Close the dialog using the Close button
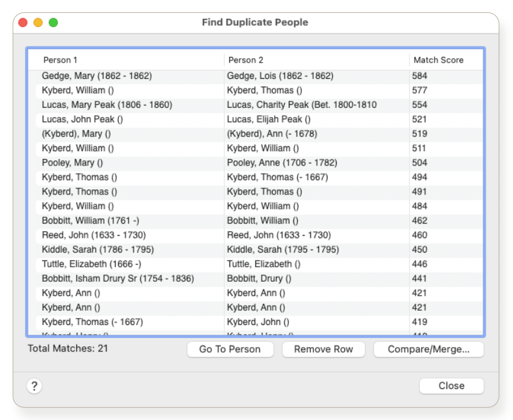Image resolution: width=513 pixels, height=420 pixels. 451,386
